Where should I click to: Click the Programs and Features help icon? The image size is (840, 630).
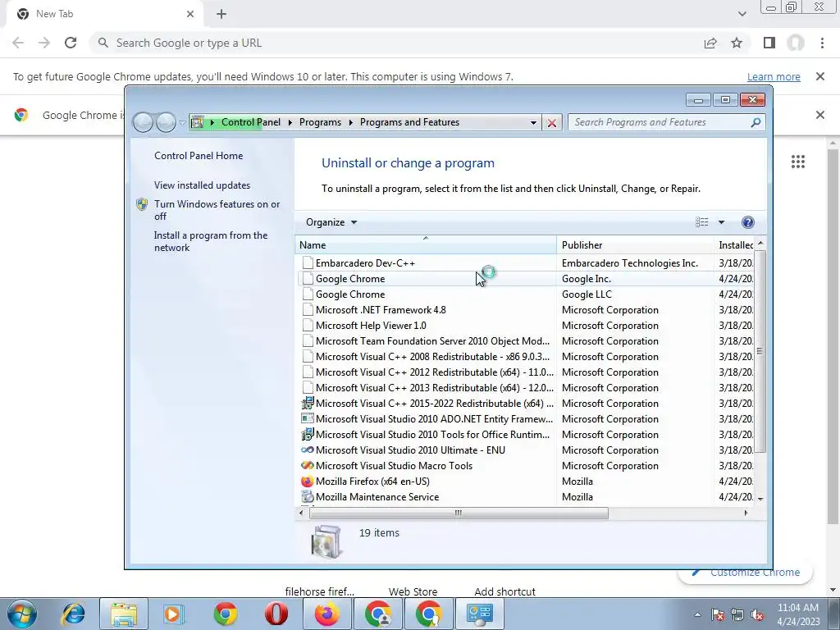pos(748,222)
